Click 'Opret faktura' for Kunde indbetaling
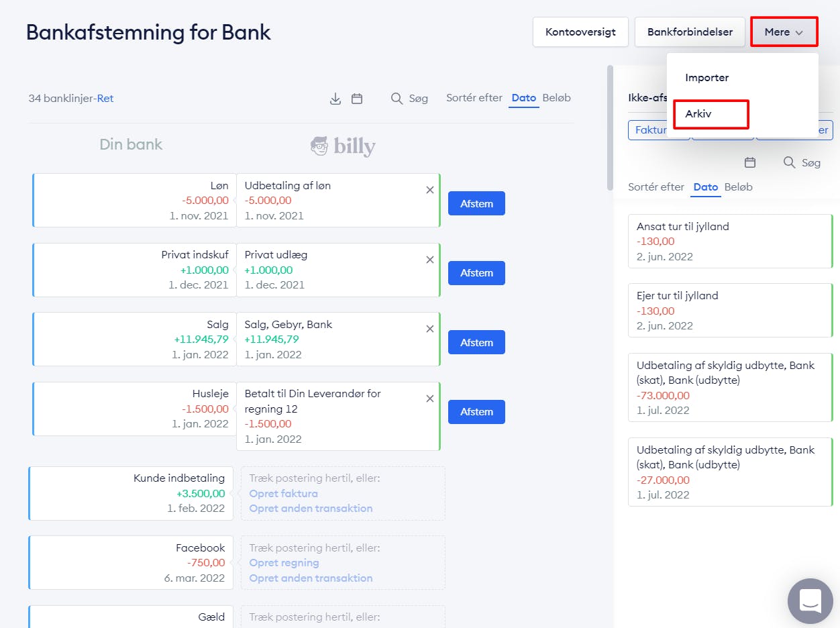This screenshot has width=840, height=628. coord(283,493)
